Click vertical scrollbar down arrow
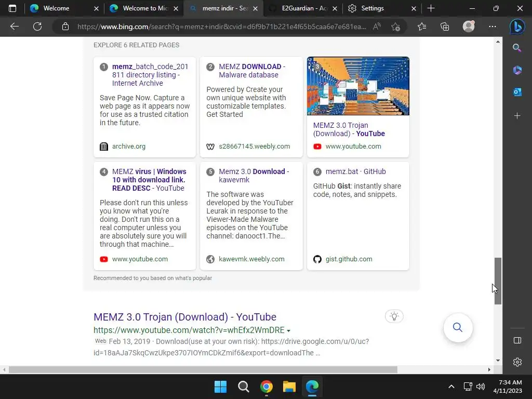This screenshot has height=399, width=532. pos(498,361)
